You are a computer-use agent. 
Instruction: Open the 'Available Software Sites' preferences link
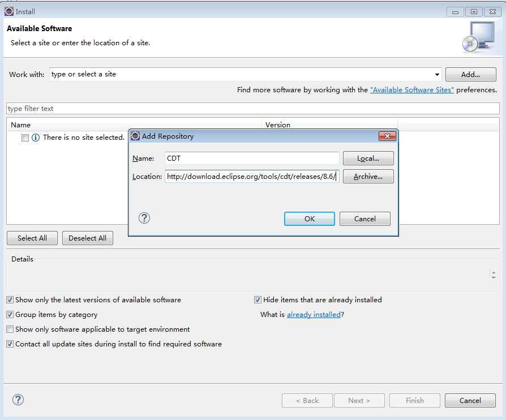tap(412, 90)
